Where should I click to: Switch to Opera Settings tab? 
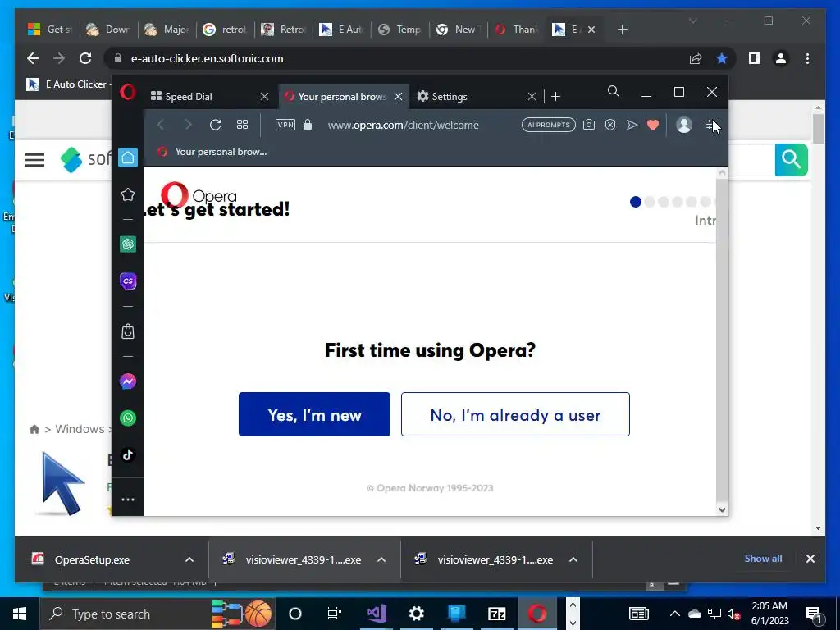pyautogui.click(x=470, y=97)
